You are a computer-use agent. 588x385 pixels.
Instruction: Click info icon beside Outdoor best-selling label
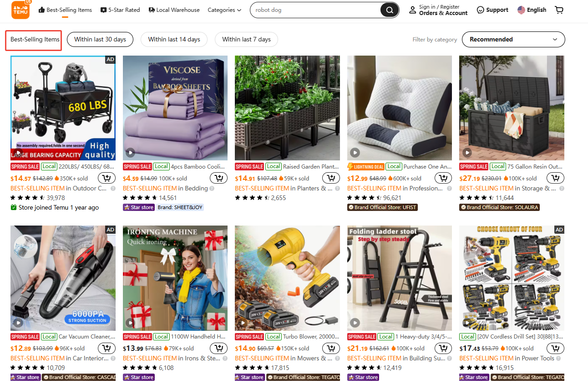(x=113, y=188)
